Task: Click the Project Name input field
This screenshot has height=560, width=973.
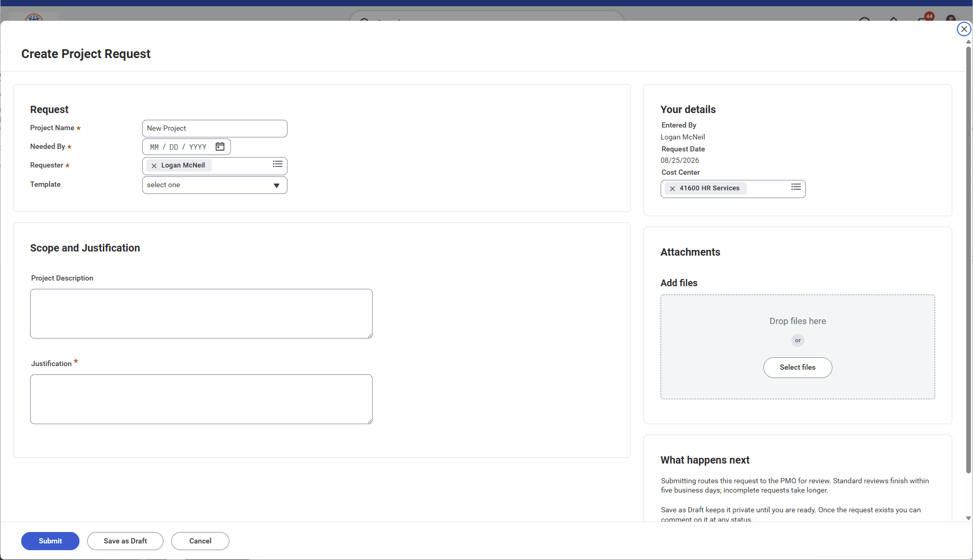Action: (x=215, y=129)
